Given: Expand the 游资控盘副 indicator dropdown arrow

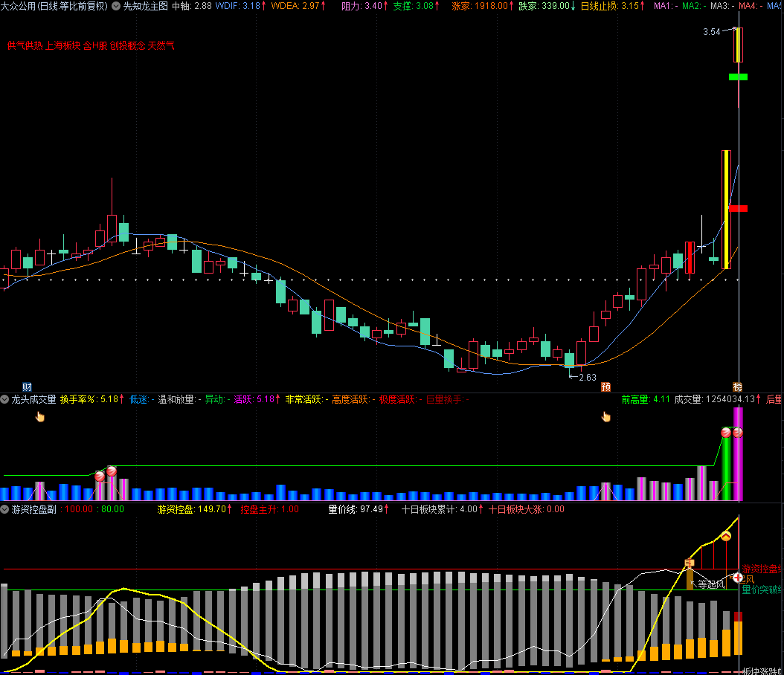Looking at the screenshot, I should [5, 509].
